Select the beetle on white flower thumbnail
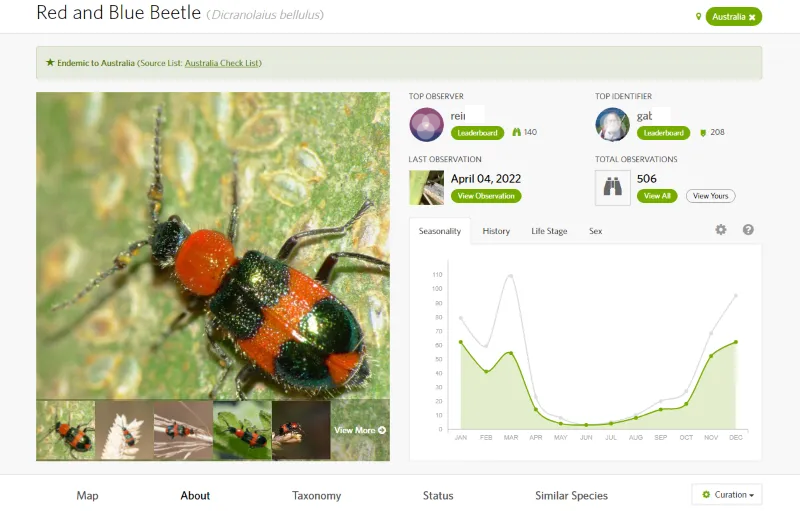This screenshot has width=800, height=511. coord(124,430)
